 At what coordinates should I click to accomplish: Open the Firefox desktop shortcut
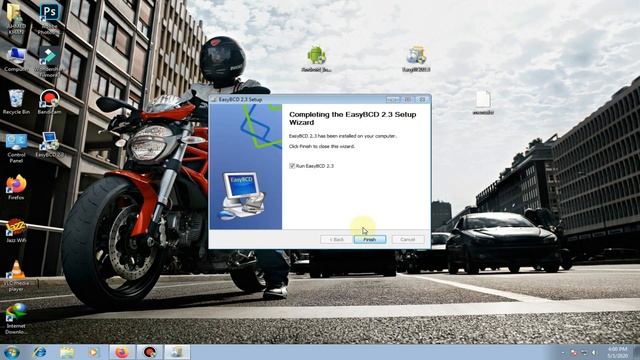(x=16, y=188)
